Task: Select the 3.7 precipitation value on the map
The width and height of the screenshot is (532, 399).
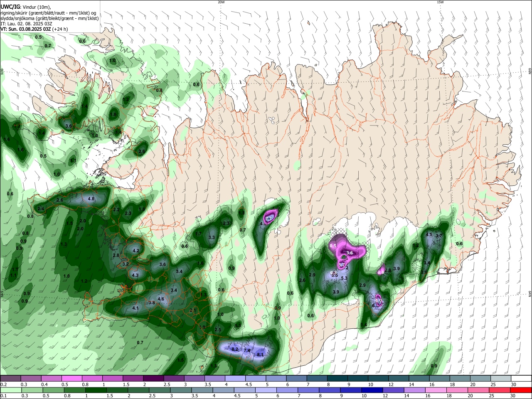Action: click(439, 236)
